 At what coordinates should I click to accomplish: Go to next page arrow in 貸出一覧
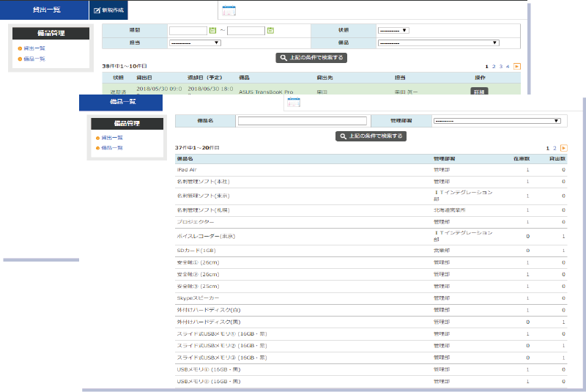click(x=517, y=67)
